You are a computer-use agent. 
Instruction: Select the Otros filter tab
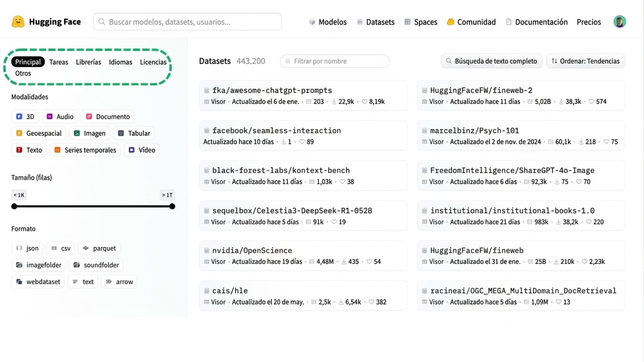click(x=23, y=73)
